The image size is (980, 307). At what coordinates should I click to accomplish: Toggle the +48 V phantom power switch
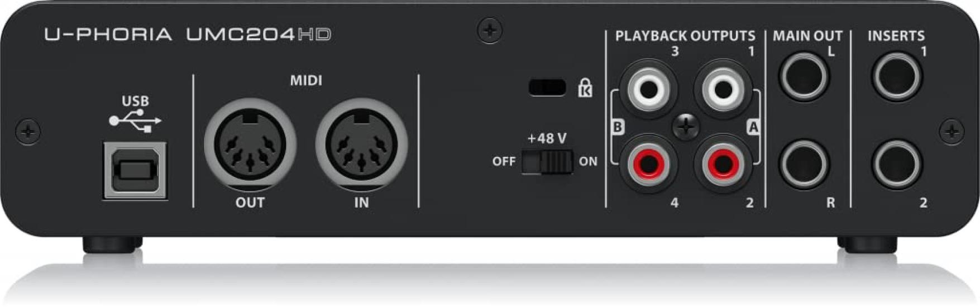pos(547,162)
